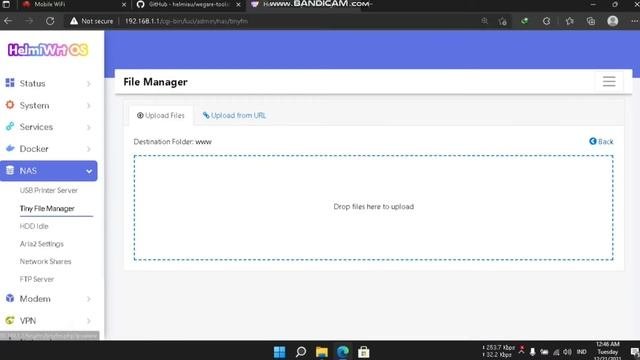Expand the System menu chevron
Image resolution: width=640 pixels, height=360 pixels.
coord(89,106)
